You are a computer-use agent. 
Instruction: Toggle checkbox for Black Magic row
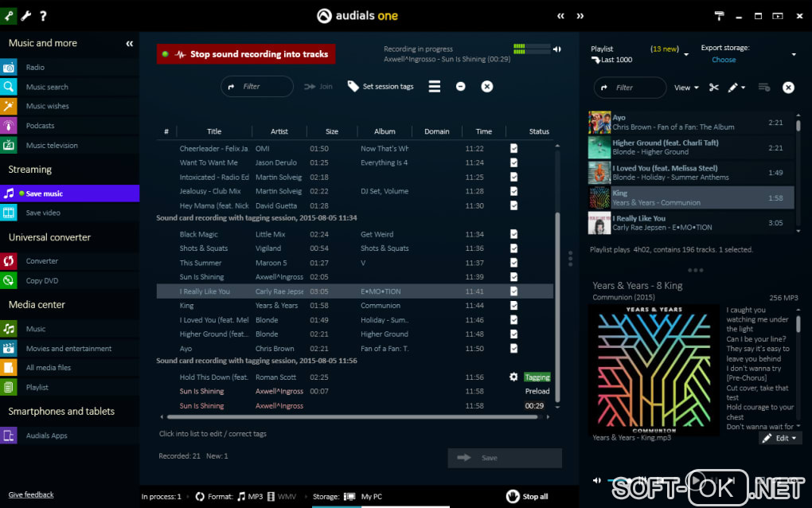click(513, 234)
